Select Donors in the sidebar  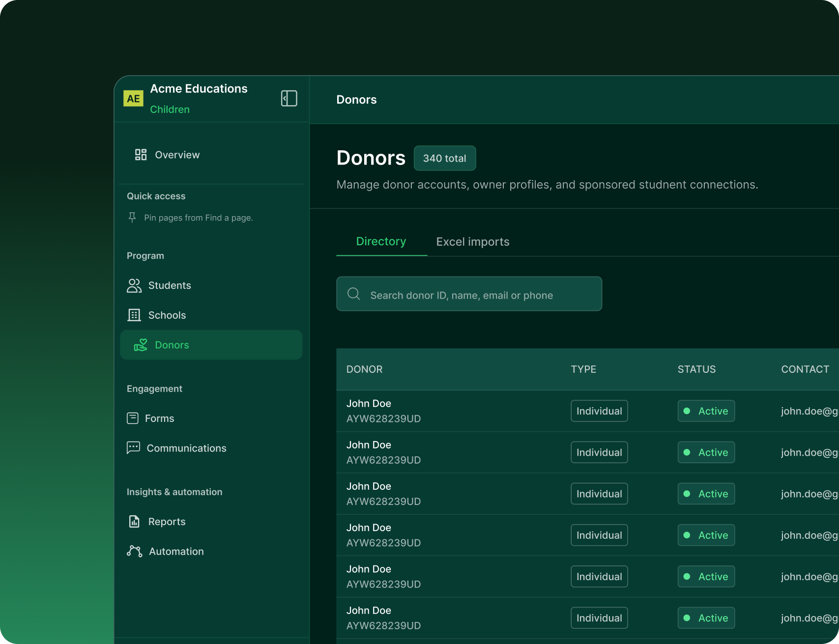211,345
